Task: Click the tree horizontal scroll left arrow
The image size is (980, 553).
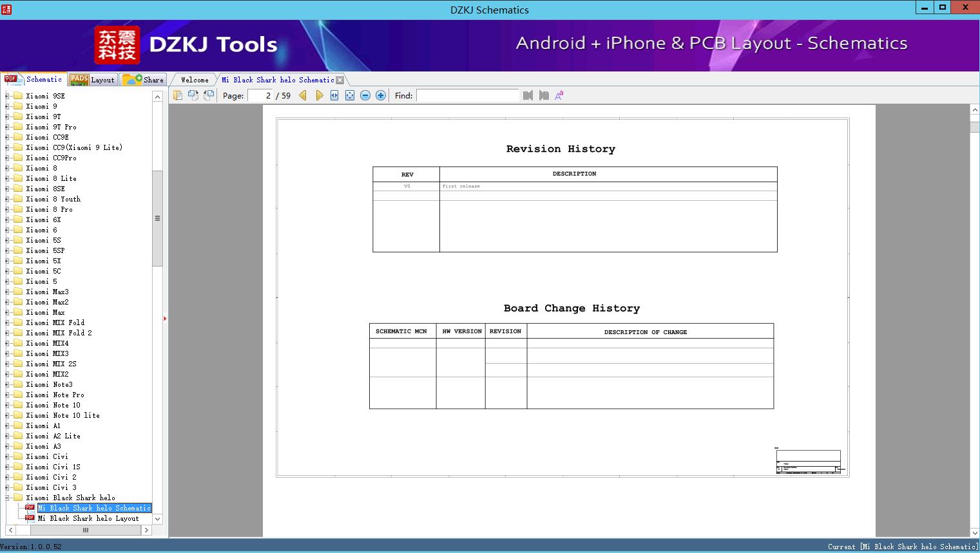Action: (10, 530)
